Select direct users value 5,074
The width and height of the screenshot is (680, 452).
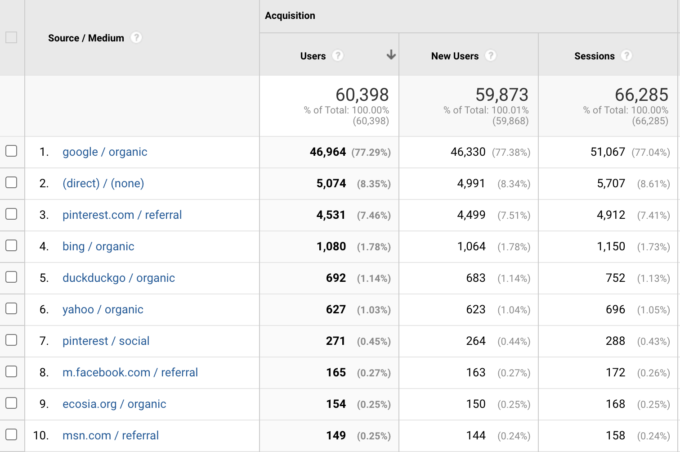331,183
